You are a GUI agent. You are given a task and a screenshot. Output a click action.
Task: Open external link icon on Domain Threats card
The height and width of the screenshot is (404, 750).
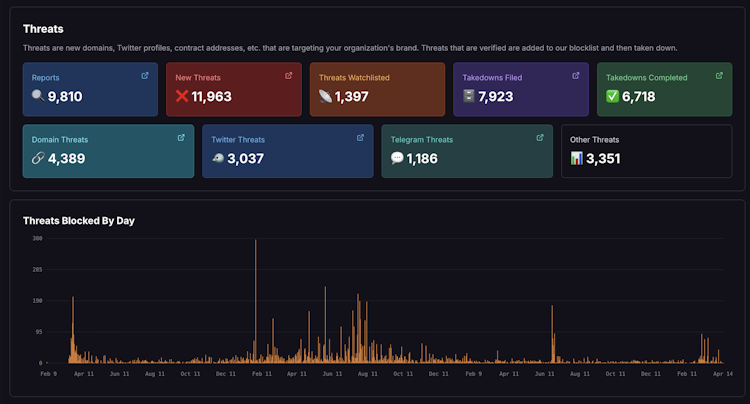click(x=181, y=138)
